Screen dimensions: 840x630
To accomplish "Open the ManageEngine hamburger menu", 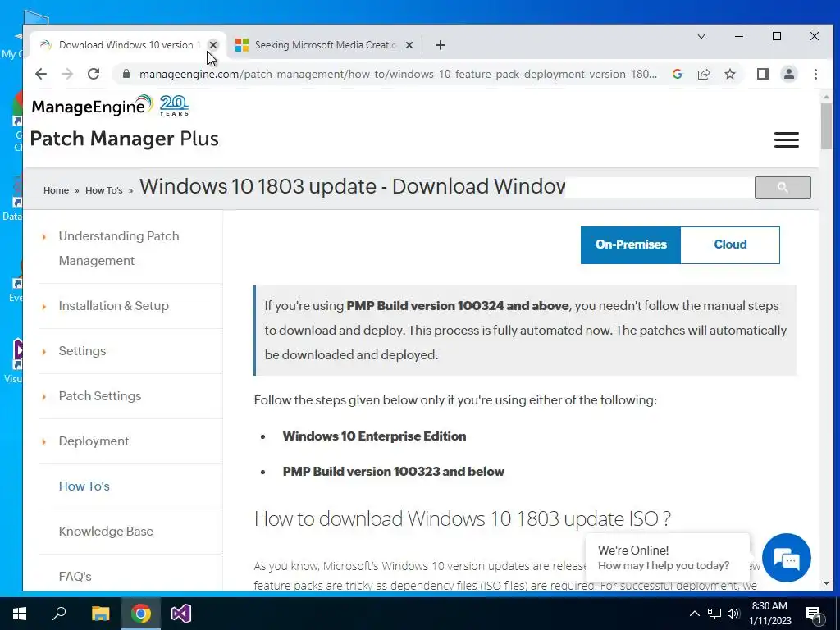I will (787, 139).
